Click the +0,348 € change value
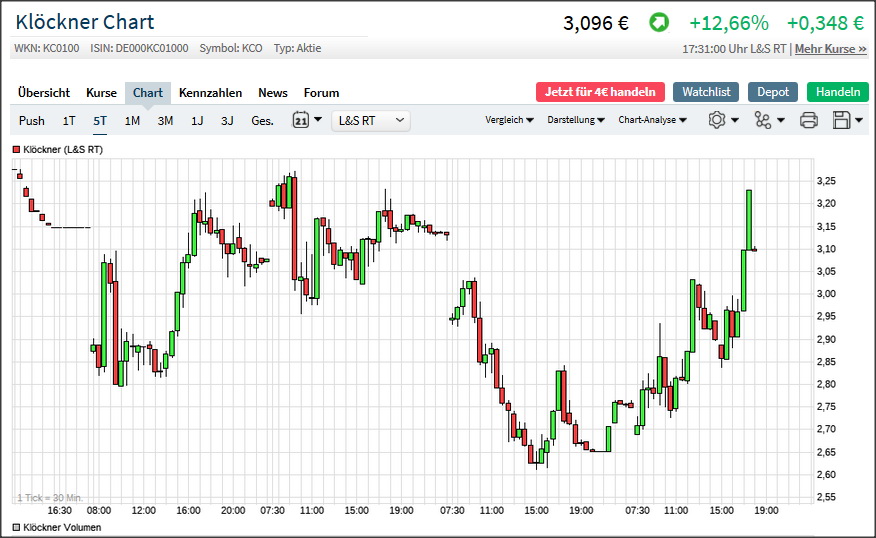The image size is (876, 538). click(826, 23)
